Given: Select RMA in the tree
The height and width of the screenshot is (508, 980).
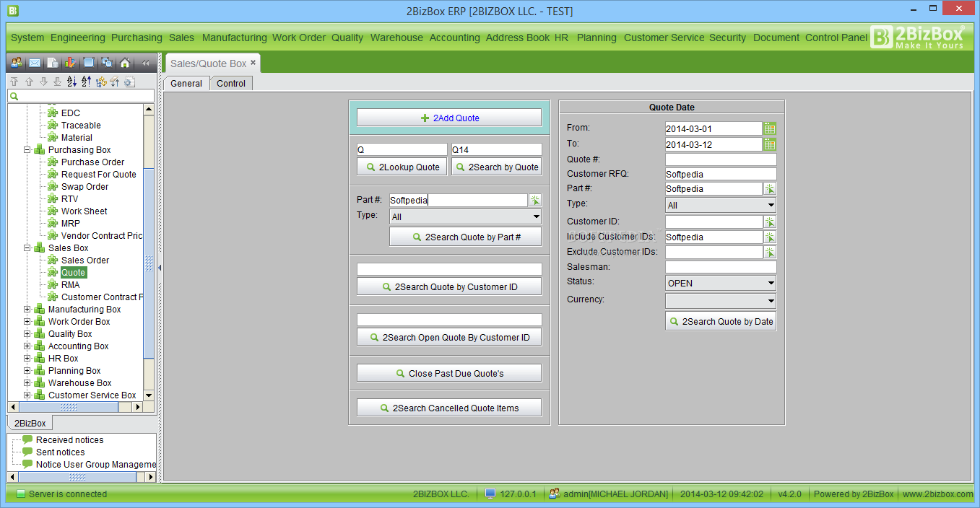Looking at the screenshot, I should click(71, 285).
